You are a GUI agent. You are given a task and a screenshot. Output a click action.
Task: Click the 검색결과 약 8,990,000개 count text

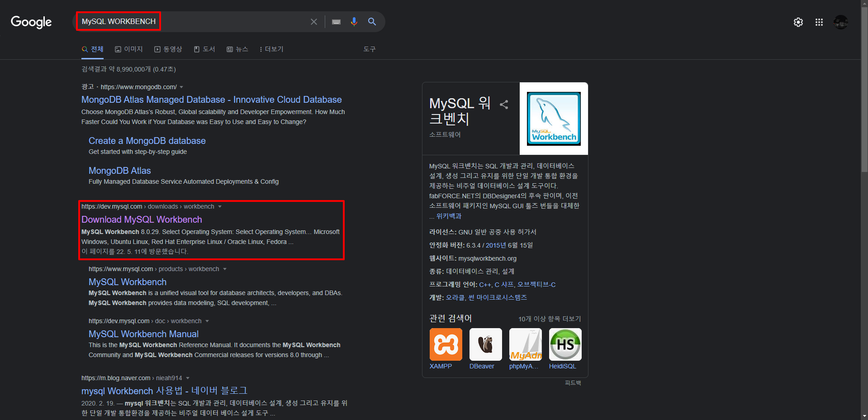pyautogui.click(x=128, y=69)
